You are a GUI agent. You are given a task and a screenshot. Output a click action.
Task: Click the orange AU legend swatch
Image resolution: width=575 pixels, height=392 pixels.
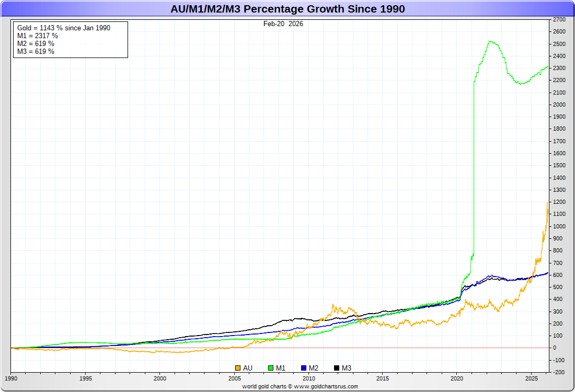click(238, 368)
